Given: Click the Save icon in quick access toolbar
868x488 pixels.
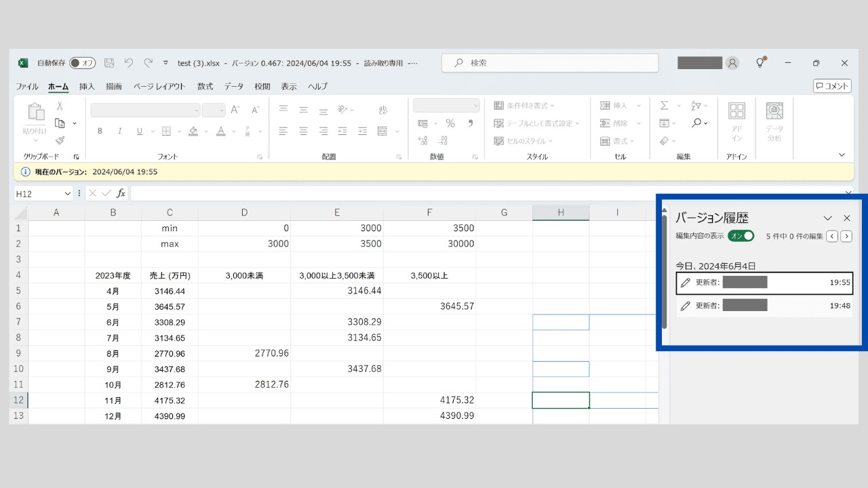Looking at the screenshot, I should (110, 63).
